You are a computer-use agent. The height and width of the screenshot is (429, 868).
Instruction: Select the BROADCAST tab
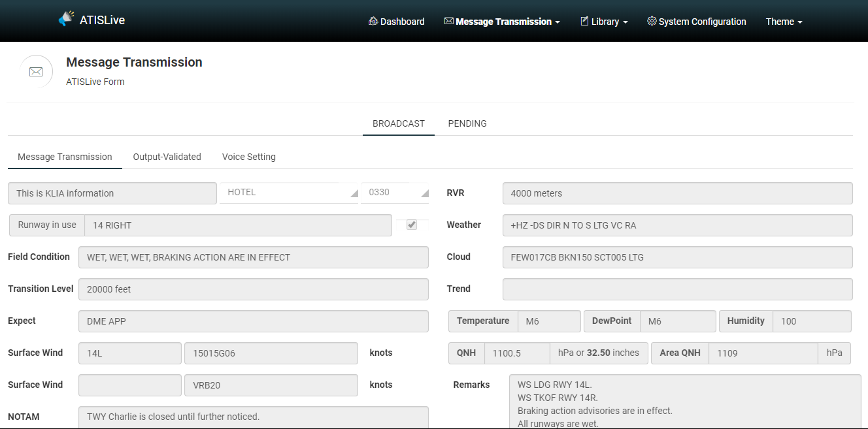(399, 123)
